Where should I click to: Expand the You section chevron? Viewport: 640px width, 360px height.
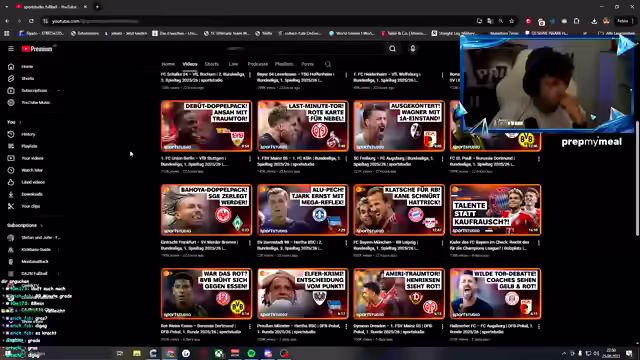pyautogui.click(x=20, y=122)
